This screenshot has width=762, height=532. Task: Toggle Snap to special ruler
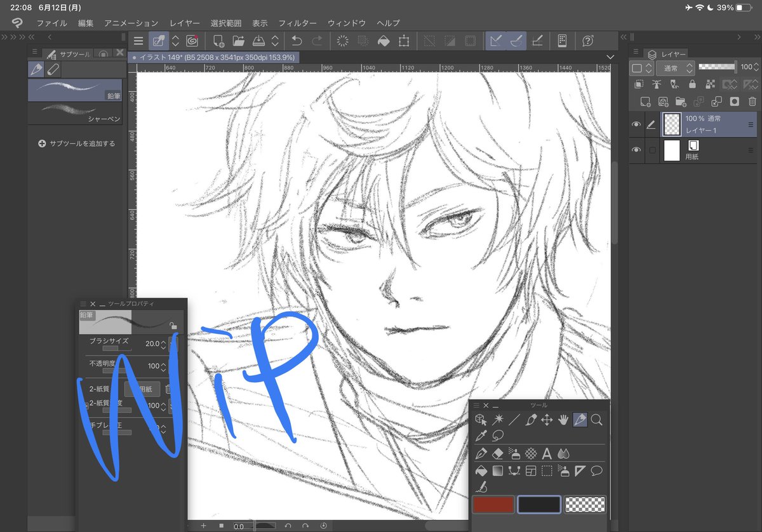[517, 41]
